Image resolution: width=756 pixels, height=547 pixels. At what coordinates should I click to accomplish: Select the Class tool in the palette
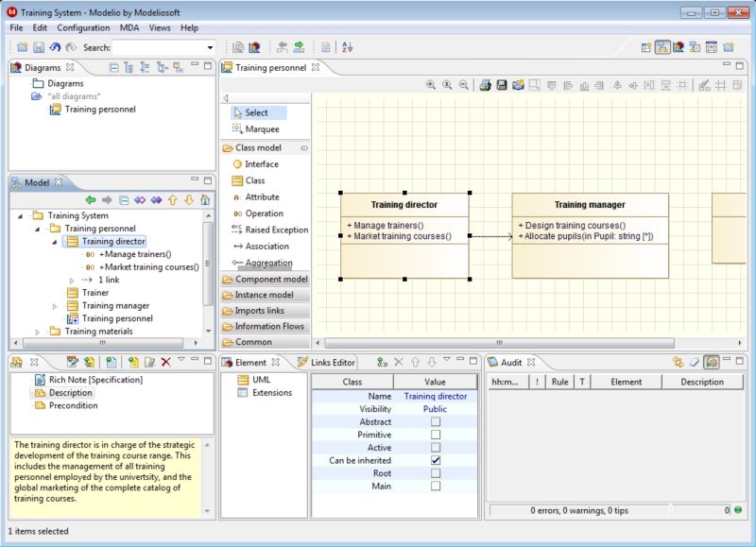251,179
